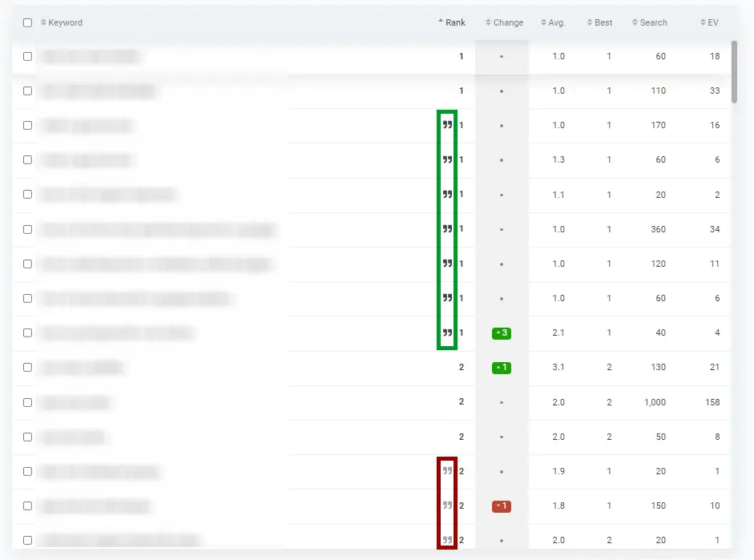
Task: Click the grey quote icon in the 150-search row
Action: tap(447, 506)
